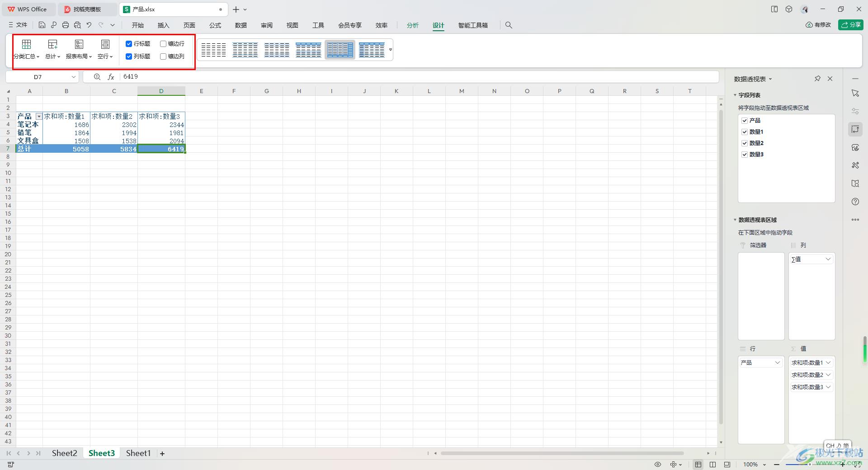
Task: Uncheck the 列标题 checkbox
Action: pos(129,56)
